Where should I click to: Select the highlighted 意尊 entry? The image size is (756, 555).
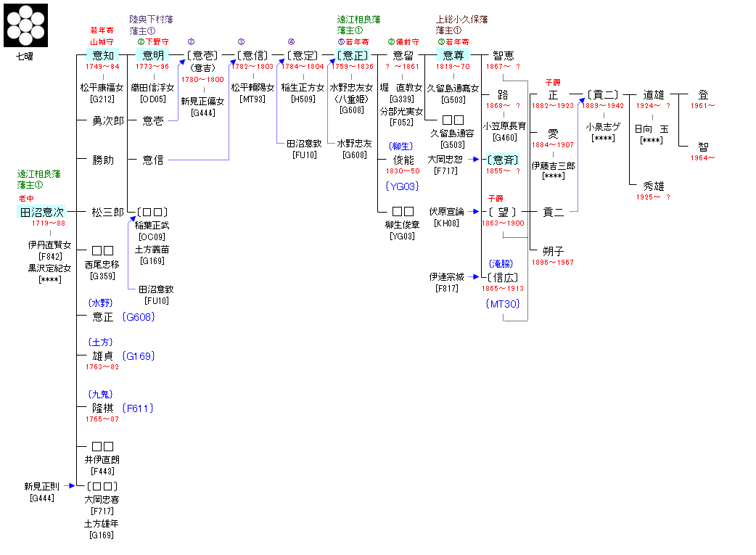point(453,55)
